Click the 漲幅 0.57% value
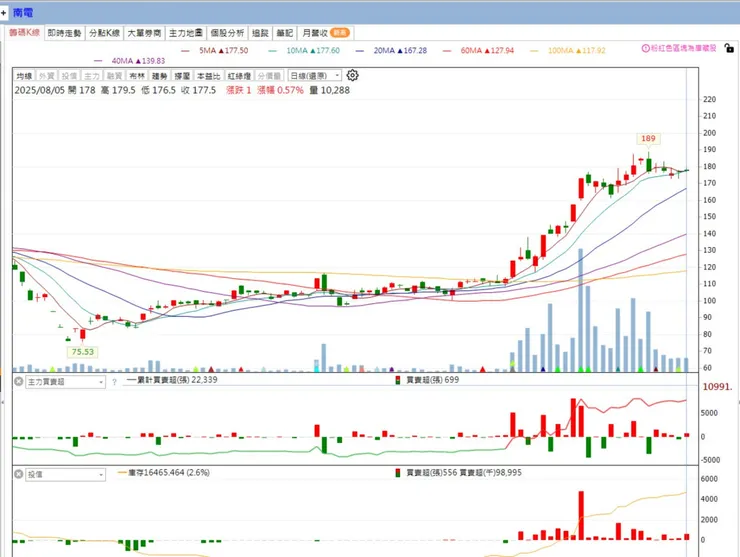The width and height of the screenshot is (740, 557). [280, 90]
